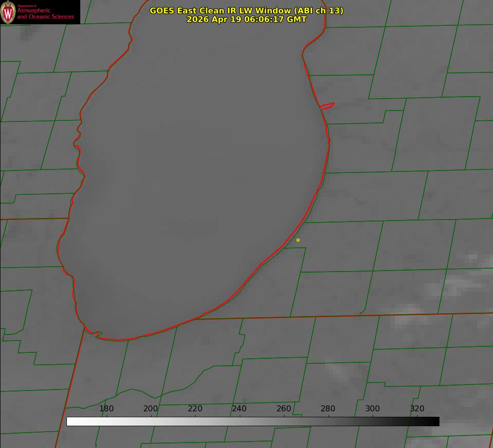Click the small harbor notch at lake's south tip
Viewport: 493px width, 448px height.
coord(99,334)
